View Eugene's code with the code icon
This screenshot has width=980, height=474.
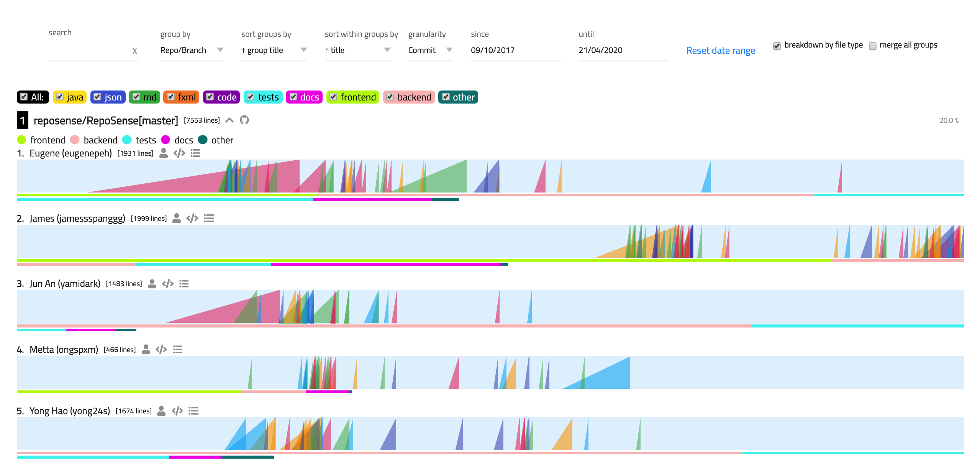pyautogui.click(x=179, y=153)
